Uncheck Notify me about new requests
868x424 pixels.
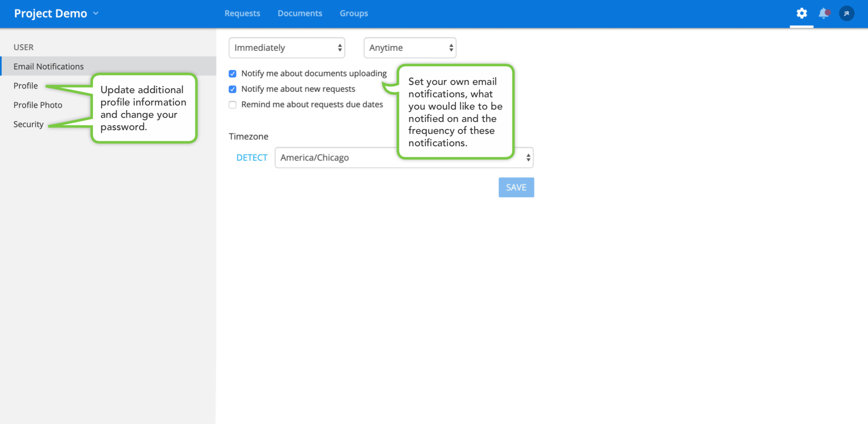[233, 89]
